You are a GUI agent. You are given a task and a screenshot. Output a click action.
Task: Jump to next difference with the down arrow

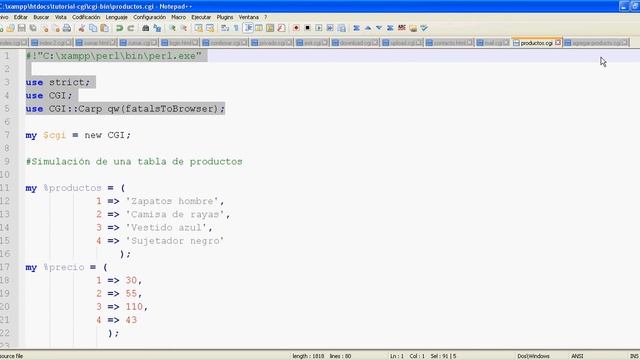click(x=379, y=28)
